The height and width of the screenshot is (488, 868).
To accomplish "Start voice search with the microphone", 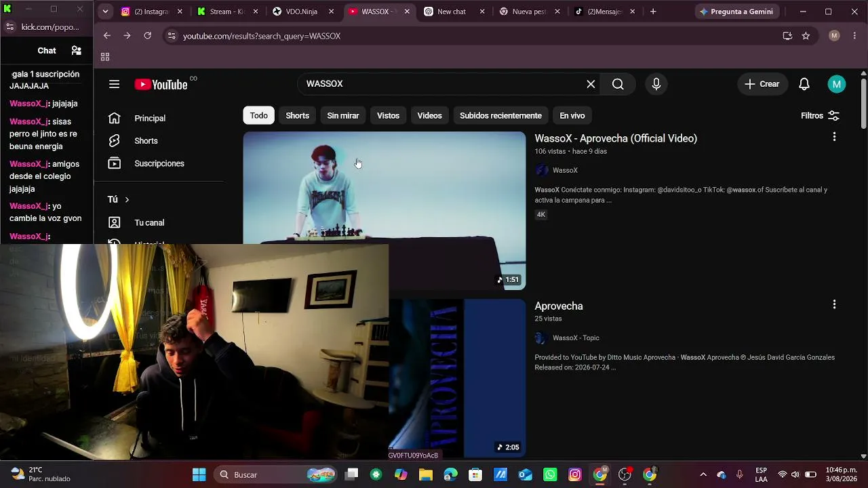I will pyautogui.click(x=656, y=84).
